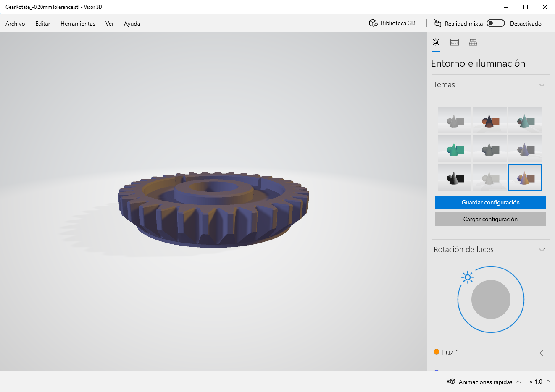Screen dimensions: 555x392
Task: Click the Cargar configuración button
Action: click(490, 219)
